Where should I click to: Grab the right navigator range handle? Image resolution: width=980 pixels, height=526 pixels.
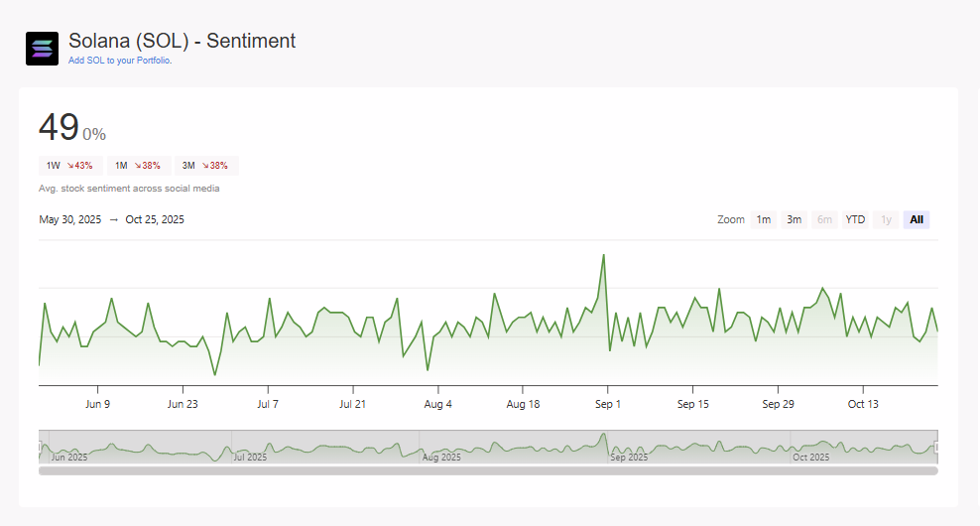(937, 447)
